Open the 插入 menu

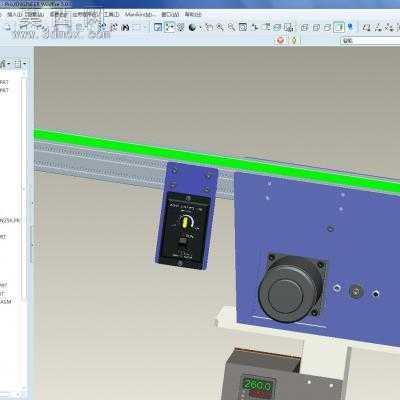[x=15, y=14]
